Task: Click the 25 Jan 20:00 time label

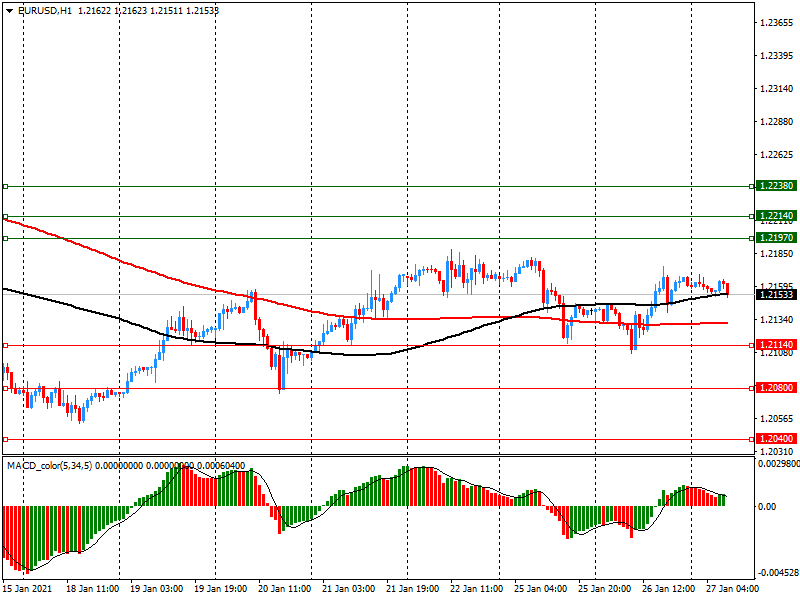Action: (x=605, y=589)
